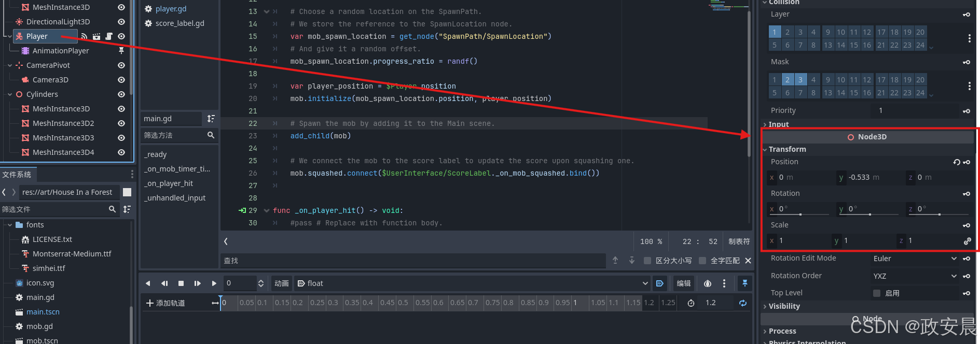Fold the code block at line 13
The width and height of the screenshot is (980, 344).
pos(267,11)
